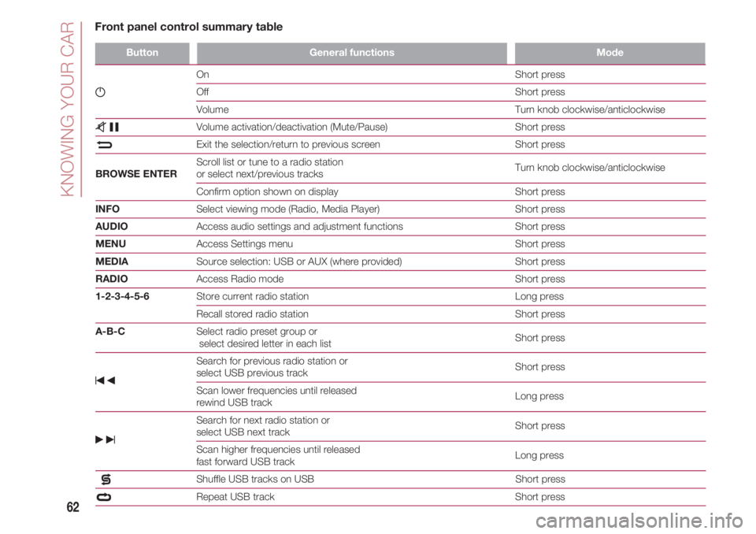The height and width of the screenshot is (534, 756).
Task: Click 'Search for previous radio station or' text
Action: click(x=272, y=362)
